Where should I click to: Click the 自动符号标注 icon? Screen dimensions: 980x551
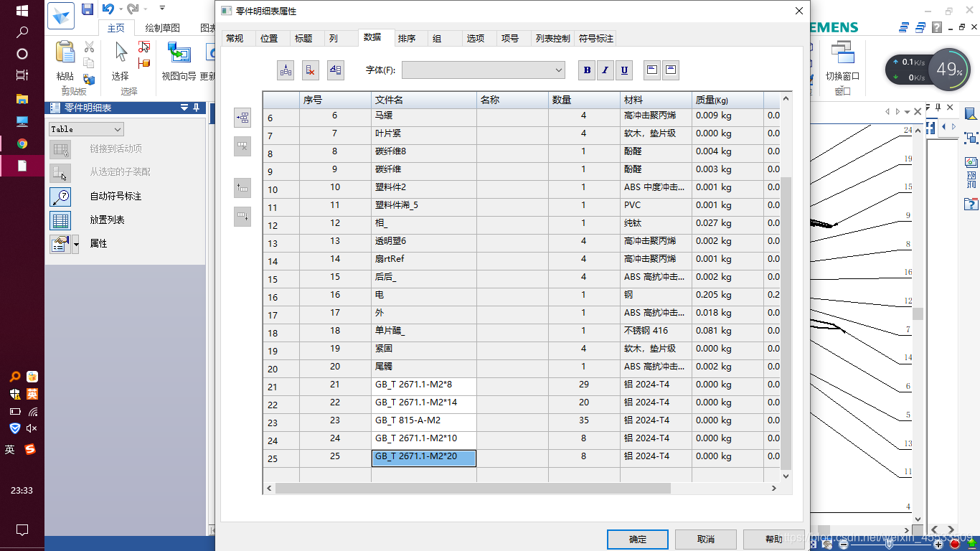[x=60, y=197]
